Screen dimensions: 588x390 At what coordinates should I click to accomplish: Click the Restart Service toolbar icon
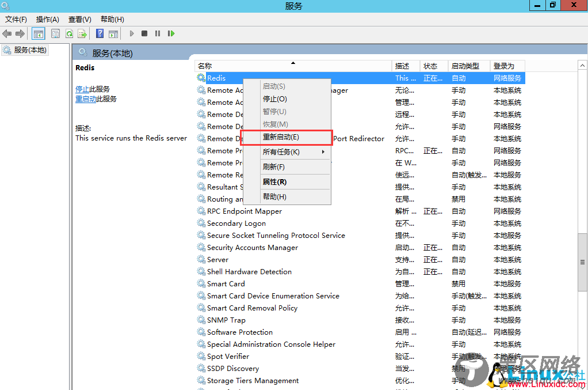tap(171, 33)
